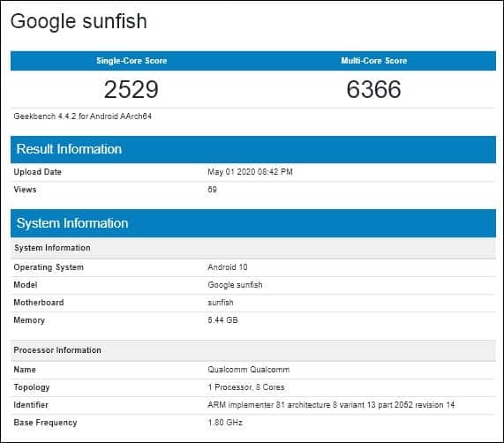Select the ARM implementer identifier text

(x=331, y=405)
